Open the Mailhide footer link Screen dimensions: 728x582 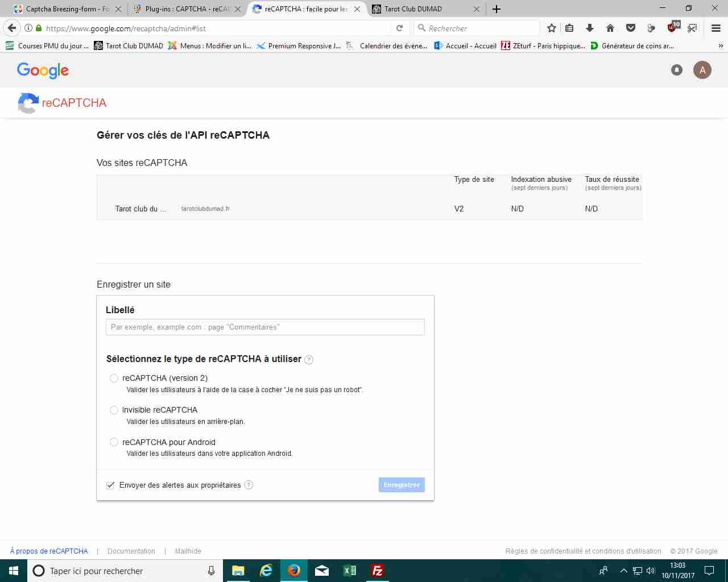click(x=188, y=551)
